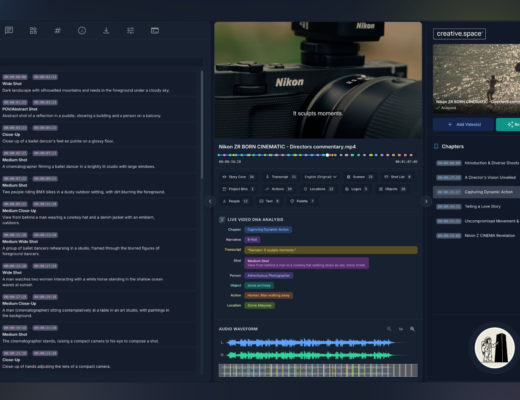Click the blue Capturing Dynamic Action chapter tag
The height and width of the screenshot is (400, 520).
pos(268,230)
